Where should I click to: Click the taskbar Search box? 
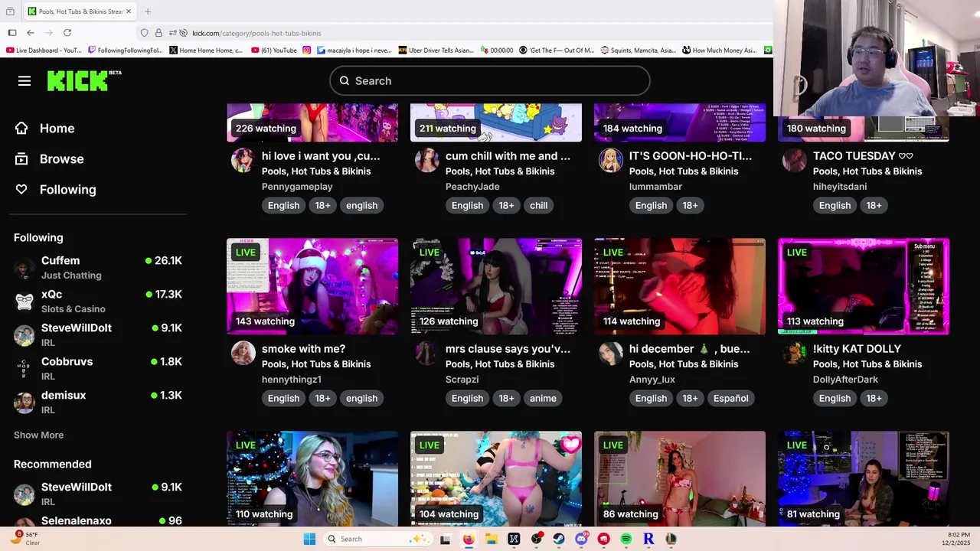tap(377, 539)
